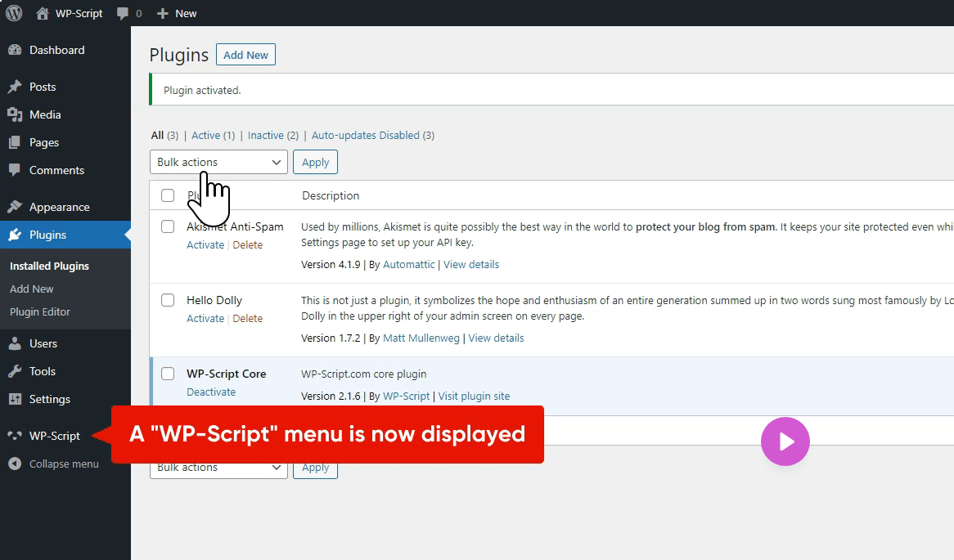The image size is (954, 560).
Task: Deactivate the WP-Script Core plugin
Action: pyautogui.click(x=211, y=392)
